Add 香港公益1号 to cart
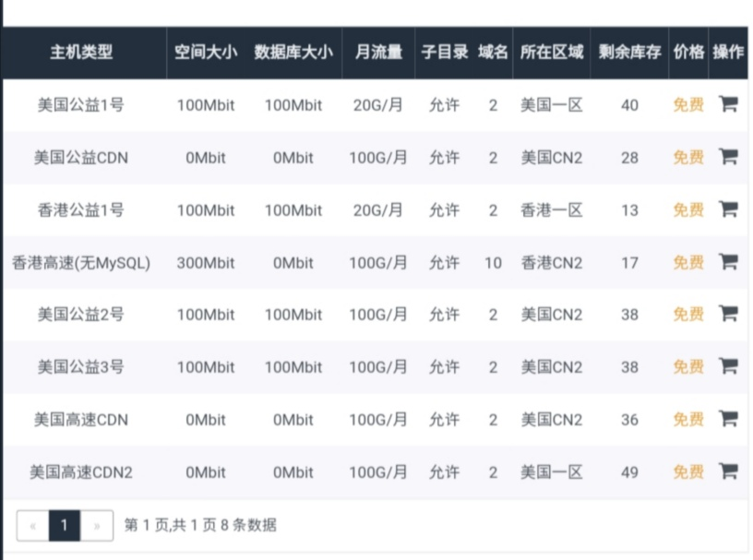This screenshot has height=560, width=753. [728, 209]
